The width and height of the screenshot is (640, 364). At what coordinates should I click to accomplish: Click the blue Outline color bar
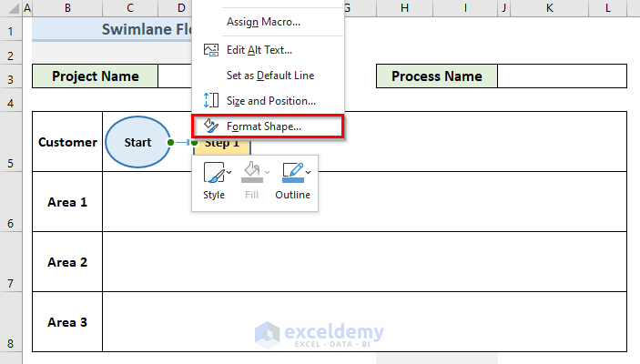click(x=292, y=180)
